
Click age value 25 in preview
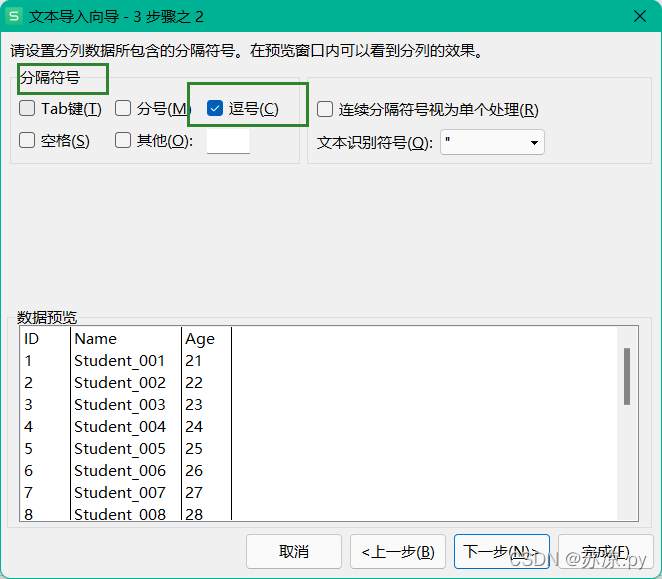[x=194, y=449]
